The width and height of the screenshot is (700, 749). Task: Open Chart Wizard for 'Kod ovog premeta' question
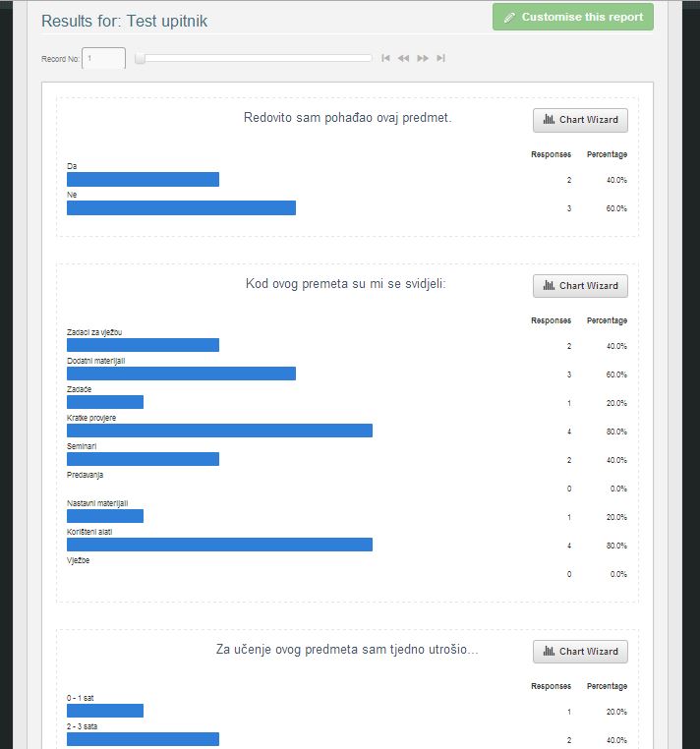click(580, 286)
